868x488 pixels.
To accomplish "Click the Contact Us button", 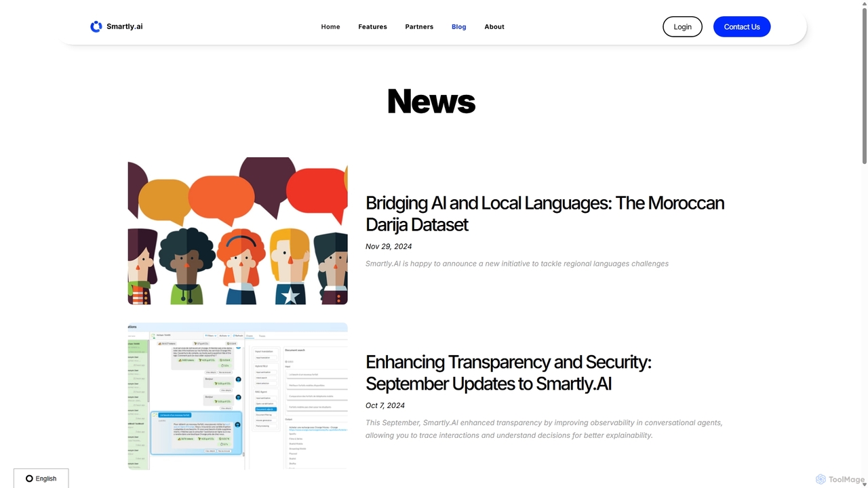I will 742,26.
